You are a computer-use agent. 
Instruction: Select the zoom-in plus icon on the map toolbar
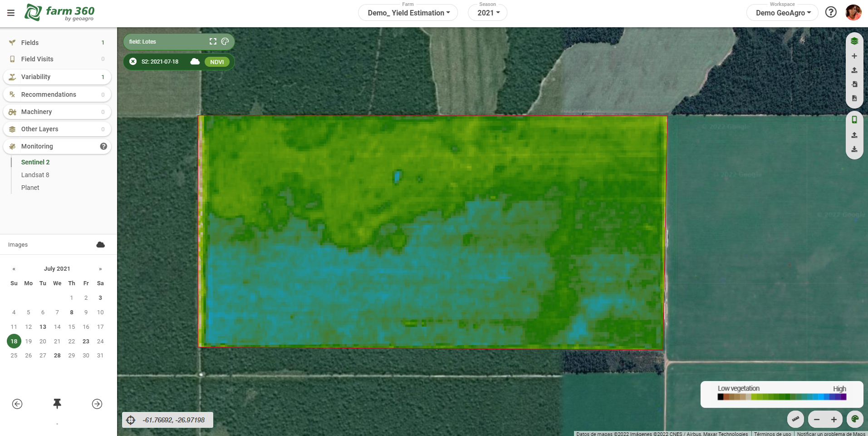(855, 56)
